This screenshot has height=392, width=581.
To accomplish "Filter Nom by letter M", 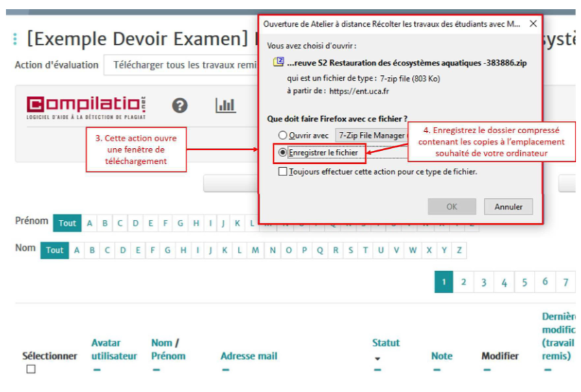I will pyautogui.click(x=255, y=251).
